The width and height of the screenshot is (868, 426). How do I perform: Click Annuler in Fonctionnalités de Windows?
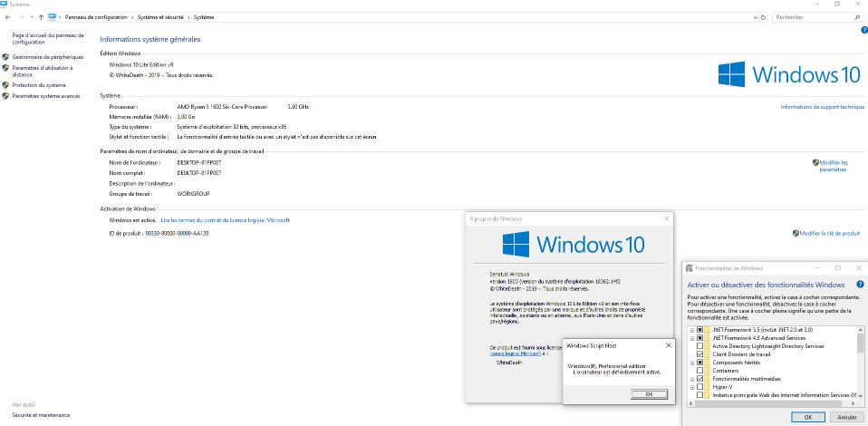pos(847,417)
